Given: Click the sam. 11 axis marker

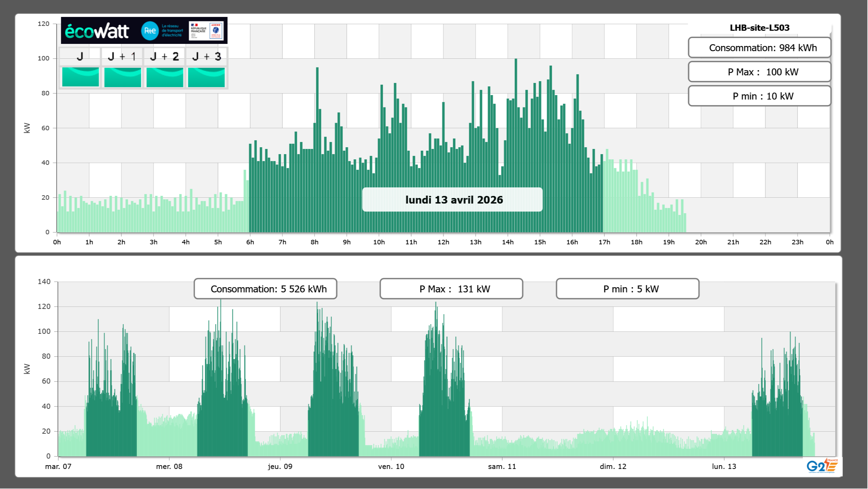Looking at the screenshot, I should coord(502,467).
